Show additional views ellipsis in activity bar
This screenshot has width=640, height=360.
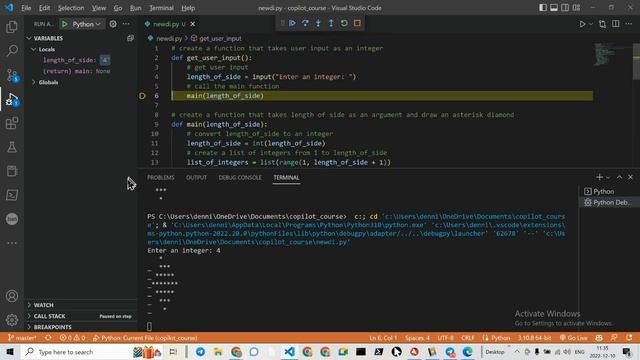pyautogui.click(x=12, y=243)
